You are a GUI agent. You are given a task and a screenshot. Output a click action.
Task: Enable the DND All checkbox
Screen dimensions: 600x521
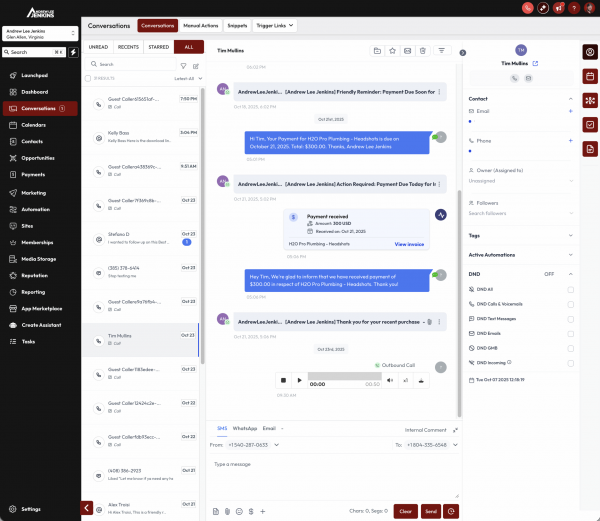(570, 289)
